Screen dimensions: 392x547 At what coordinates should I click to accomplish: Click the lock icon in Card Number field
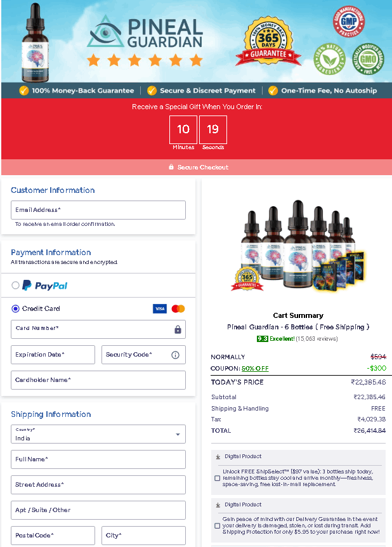178,329
